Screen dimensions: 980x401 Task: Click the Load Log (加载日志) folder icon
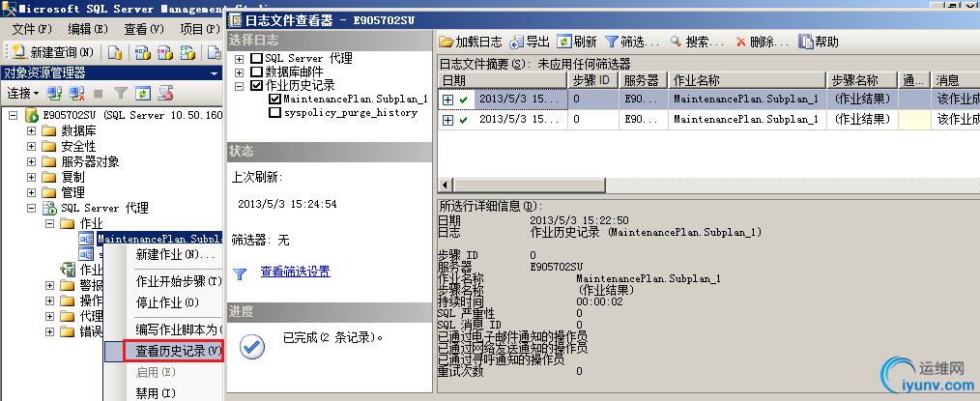pyautogui.click(x=446, y=42)
